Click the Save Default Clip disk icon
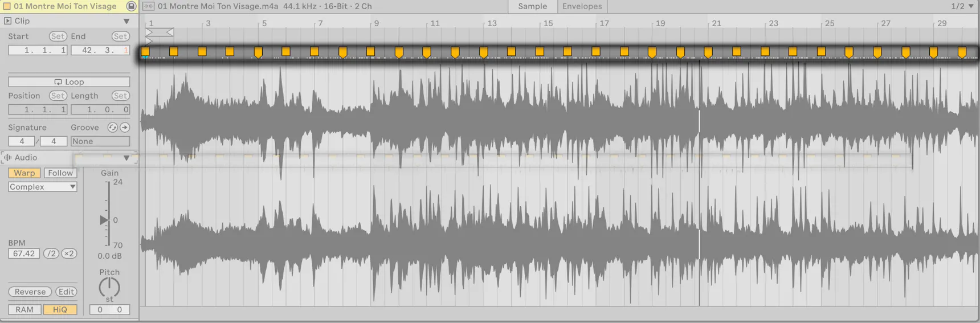 [x=131, y=6]
